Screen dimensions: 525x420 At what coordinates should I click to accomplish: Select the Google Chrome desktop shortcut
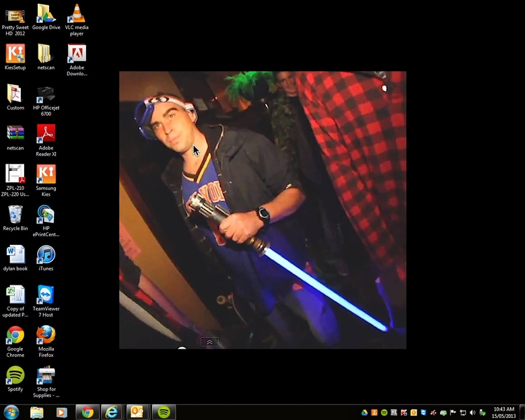click(15, 341)
